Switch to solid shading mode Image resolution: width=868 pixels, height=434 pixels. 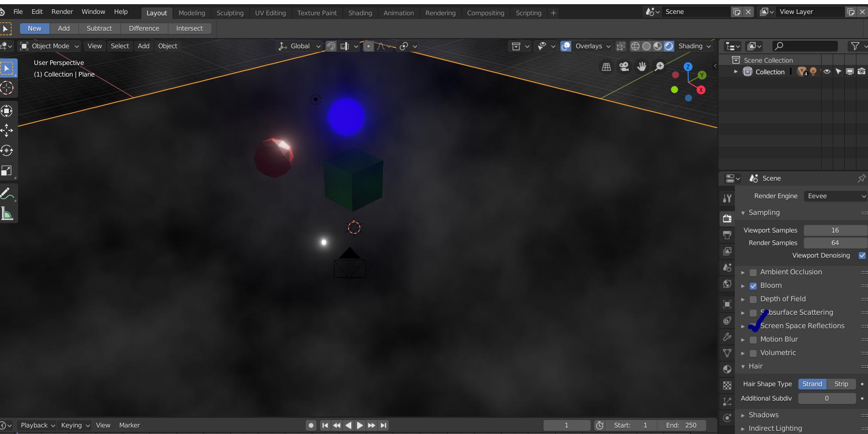646,46
